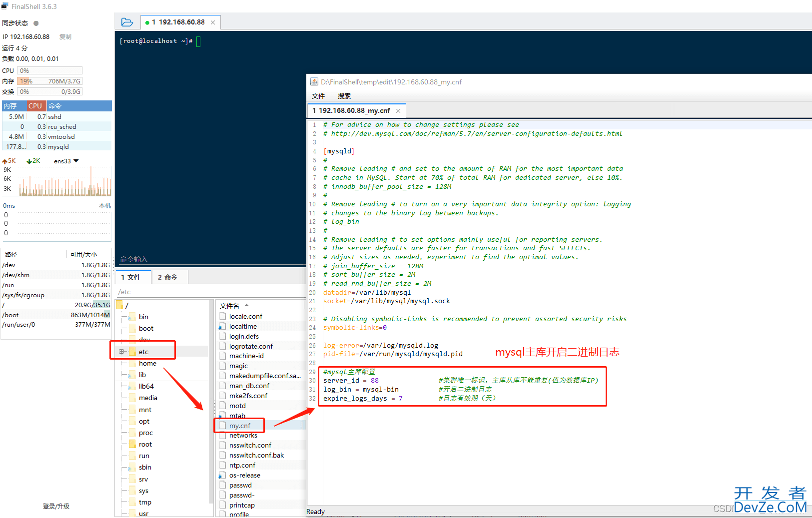
Task: Open the editor 文件 menu
Action: click(318, 96)
